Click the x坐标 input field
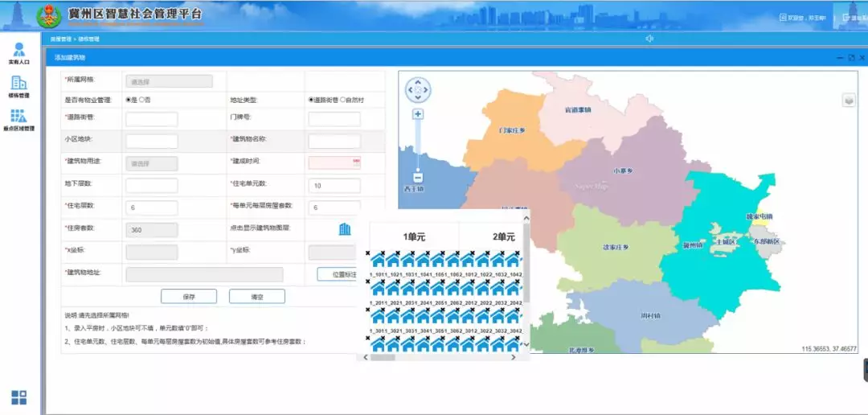The height and width of the screenshot is (415, 868). [x=152, y=252]
